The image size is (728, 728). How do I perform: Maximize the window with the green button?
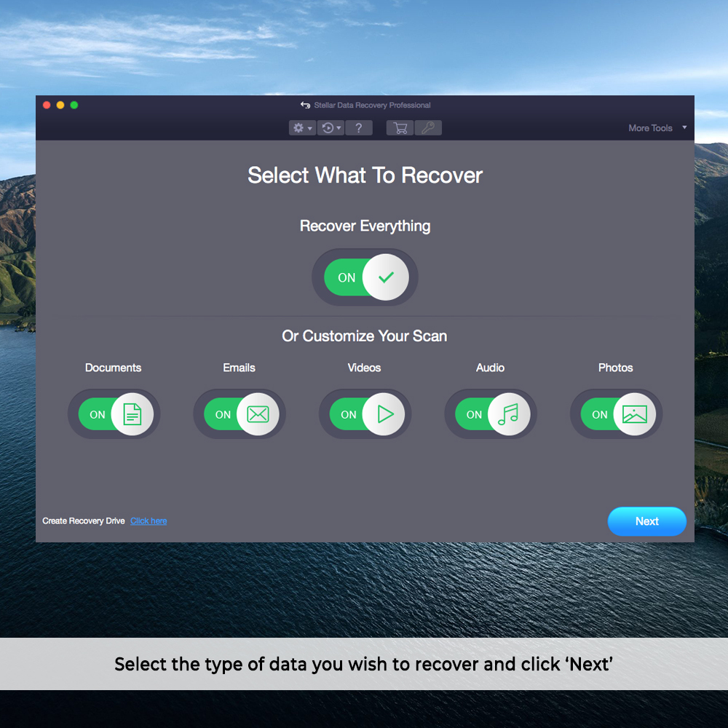[x=74, y=105]
